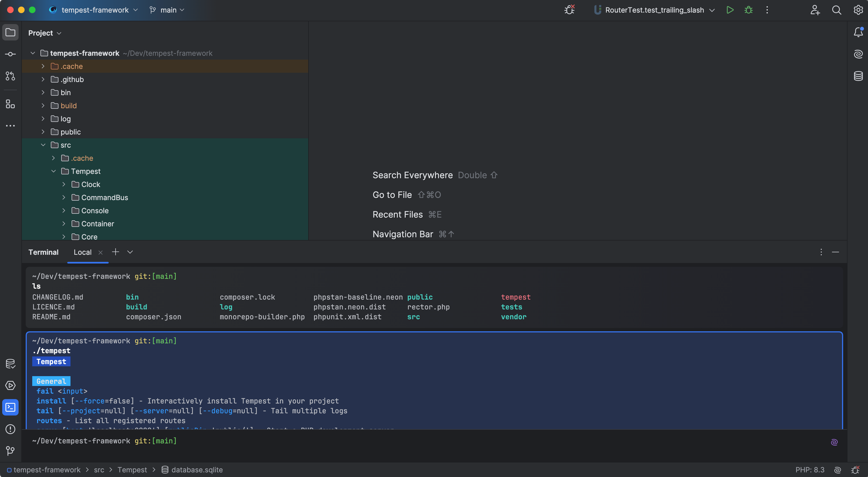Open Git version control tool window
The width and height of the screenshot is (868, 477).
pos(10,451)
